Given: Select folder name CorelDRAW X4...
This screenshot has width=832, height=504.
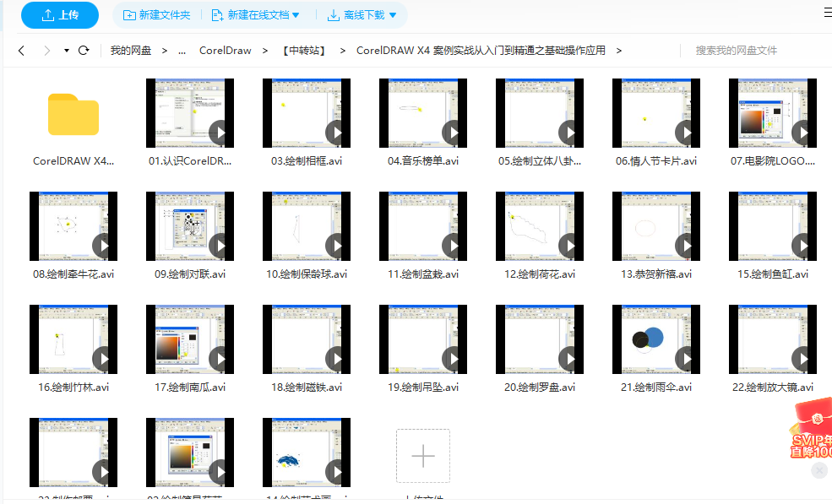Looking at the screenshot, I should pyautogui.click(x=73, y=161).
